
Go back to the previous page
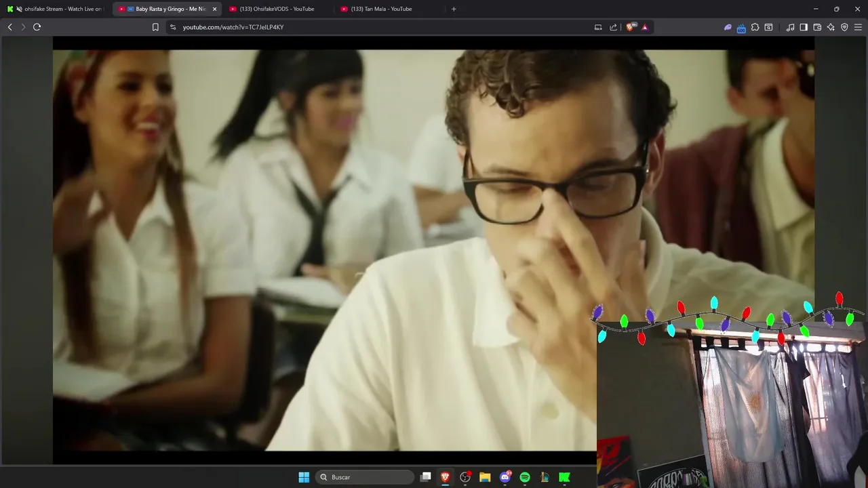coord(9,27)
